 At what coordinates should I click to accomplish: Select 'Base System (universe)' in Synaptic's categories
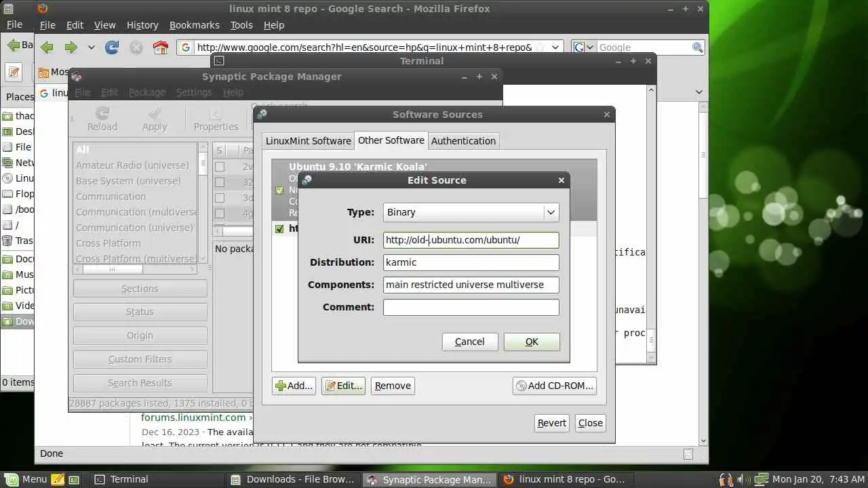[x=129, y=181]
